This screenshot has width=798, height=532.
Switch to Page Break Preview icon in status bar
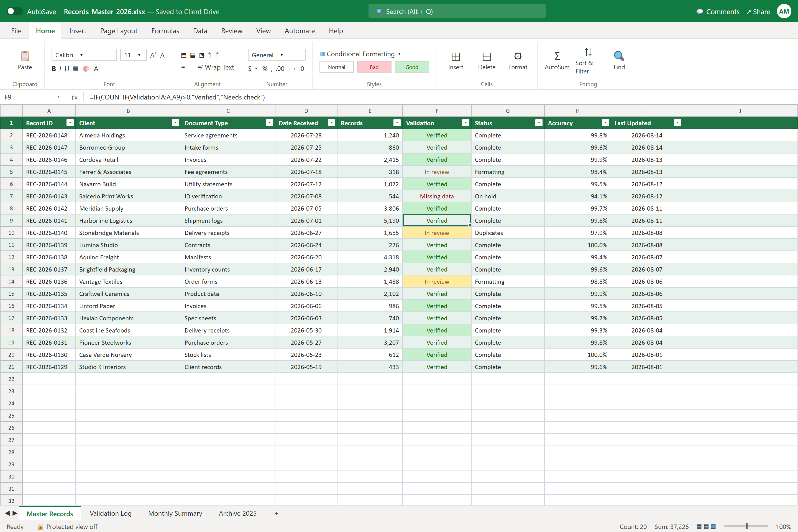pos(713,526)
